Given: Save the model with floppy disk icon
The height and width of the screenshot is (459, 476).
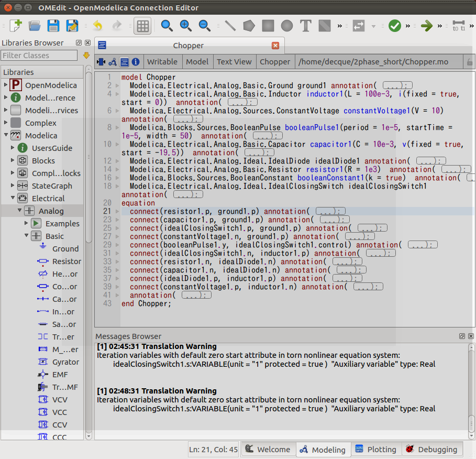Looking at the screenshot, I should point(53,26).
